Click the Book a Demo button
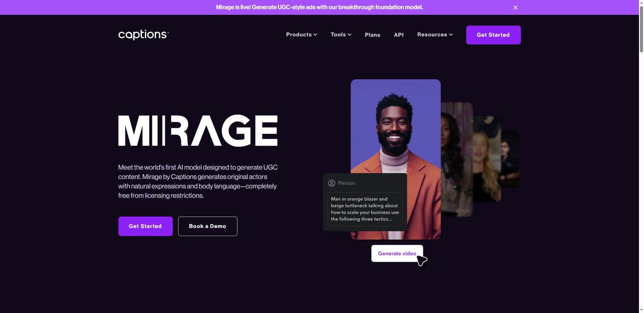This screenshot has height=313, width=644. 207,226
